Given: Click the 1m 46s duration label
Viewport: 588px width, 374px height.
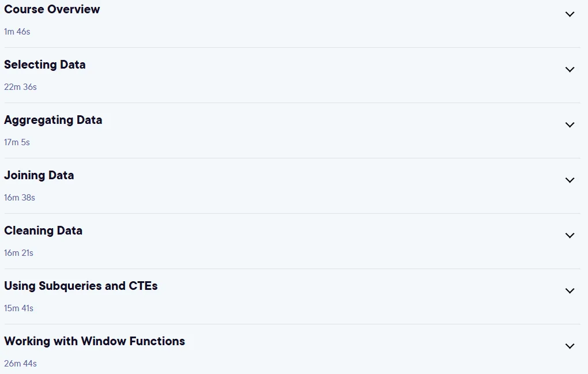Looking at the screenshot, I should pos(17,32).
